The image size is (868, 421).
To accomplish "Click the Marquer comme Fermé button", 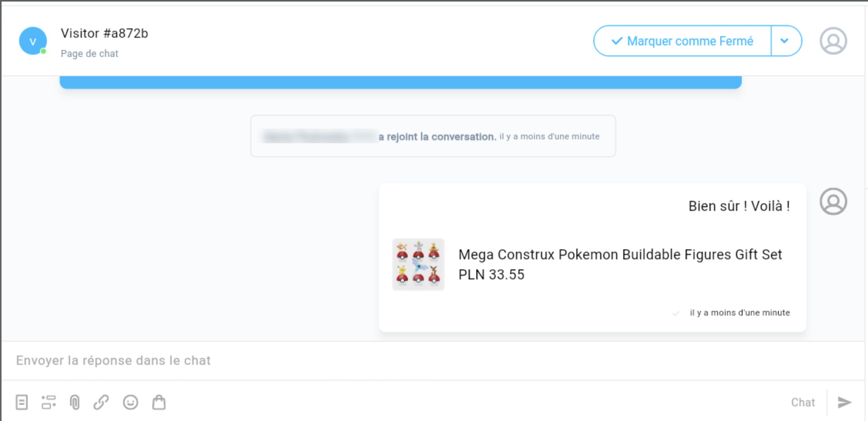I will coord(683,41).
